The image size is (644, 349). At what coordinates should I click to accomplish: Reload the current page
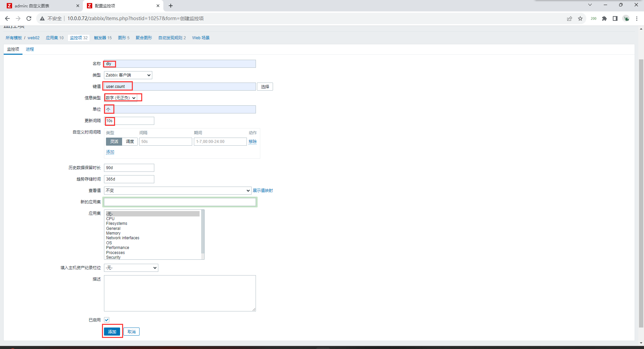(29, 18)
